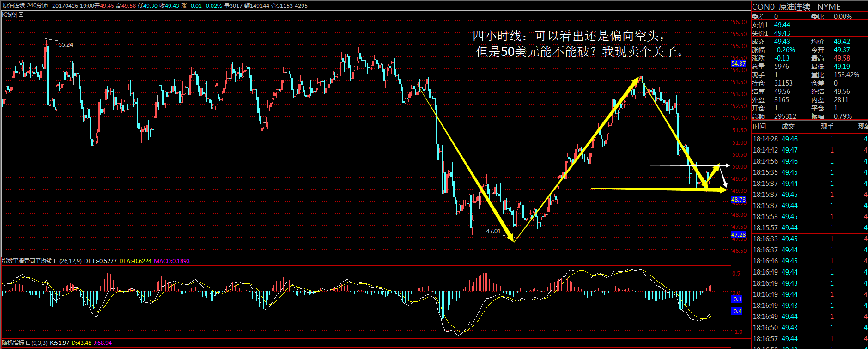
Task: Toggle the 指数平滑异同平均线 indicator box
Action: (56, 261)
